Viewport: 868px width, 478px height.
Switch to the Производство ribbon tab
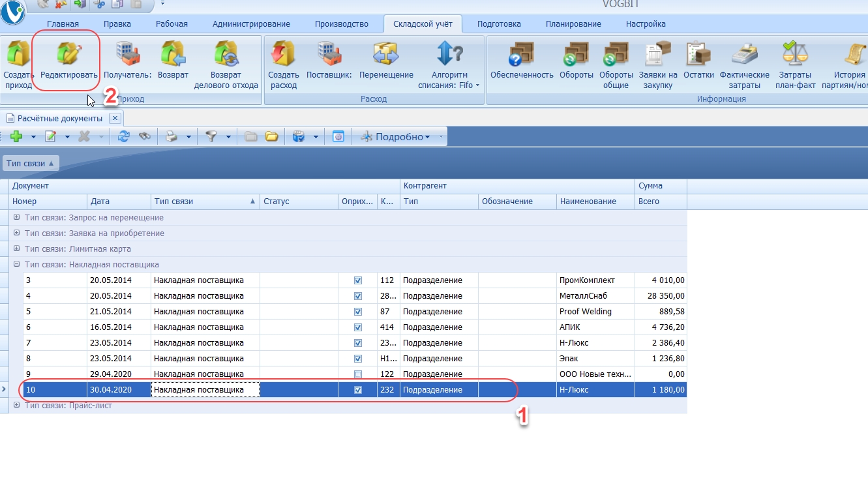341,24
